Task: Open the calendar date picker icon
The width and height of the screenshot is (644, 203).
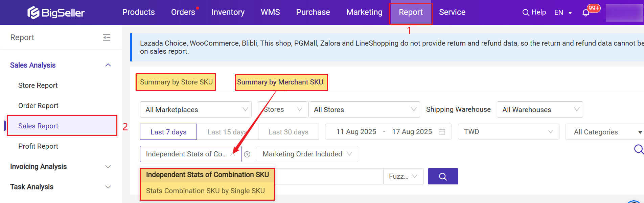Action: pos(442,132)
